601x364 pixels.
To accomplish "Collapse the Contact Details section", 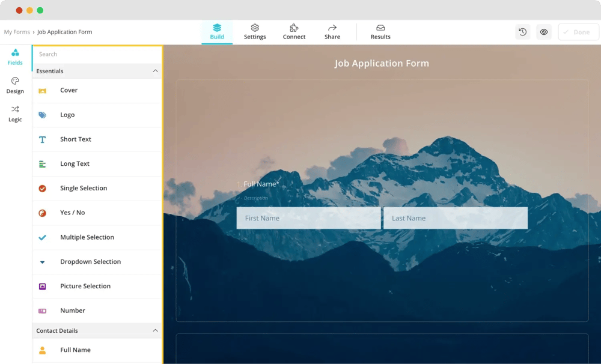I will 155,331.
